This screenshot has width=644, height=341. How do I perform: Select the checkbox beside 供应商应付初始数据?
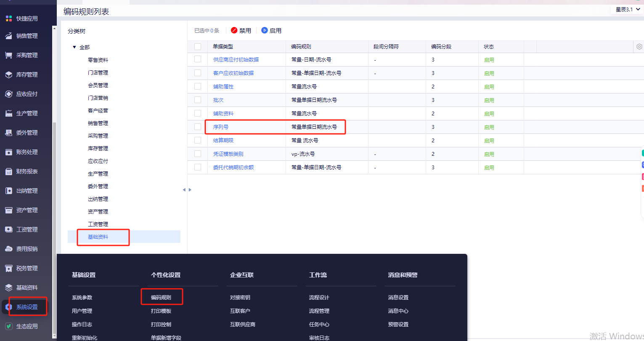click(198, 59)
